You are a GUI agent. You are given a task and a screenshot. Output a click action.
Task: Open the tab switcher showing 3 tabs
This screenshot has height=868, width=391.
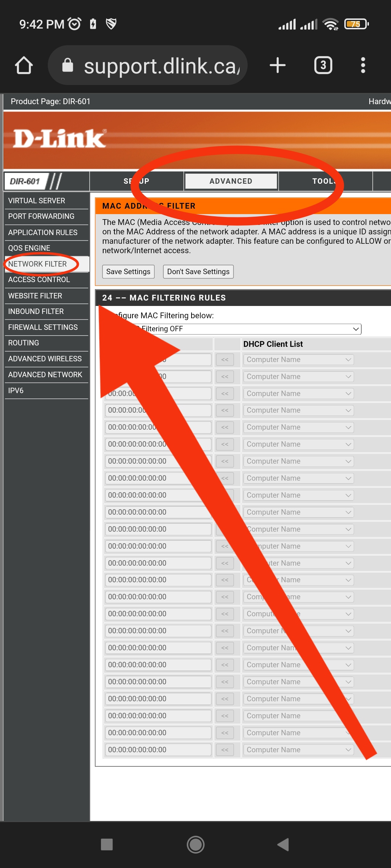click(323, 65)
